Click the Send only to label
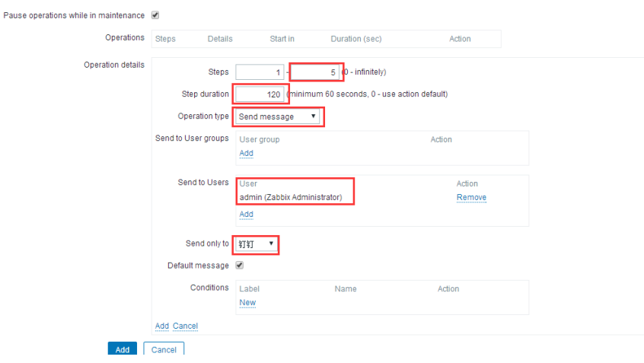The height and width of the screenshot is (363, 644). [207, 244]
